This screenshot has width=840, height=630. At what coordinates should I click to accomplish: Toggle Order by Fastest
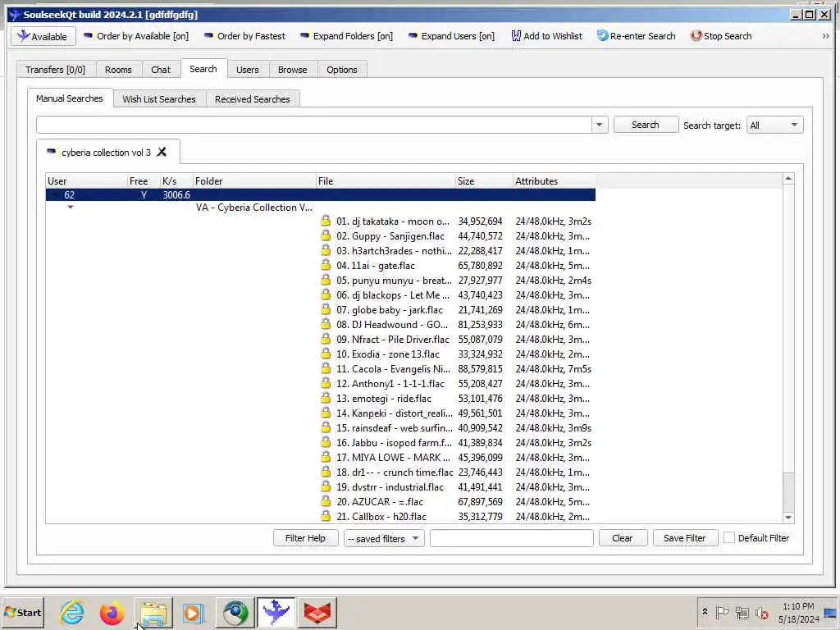(x=244, y=36)
